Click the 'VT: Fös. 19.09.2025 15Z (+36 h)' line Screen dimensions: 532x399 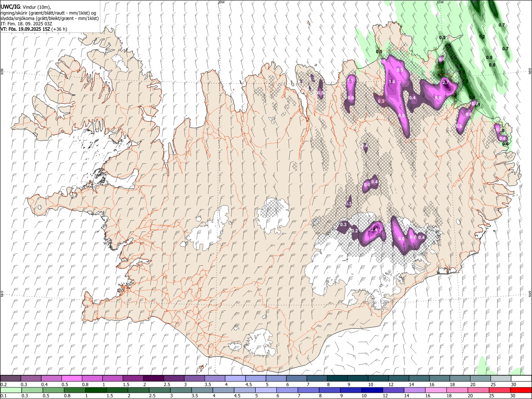tap(34, 29)
